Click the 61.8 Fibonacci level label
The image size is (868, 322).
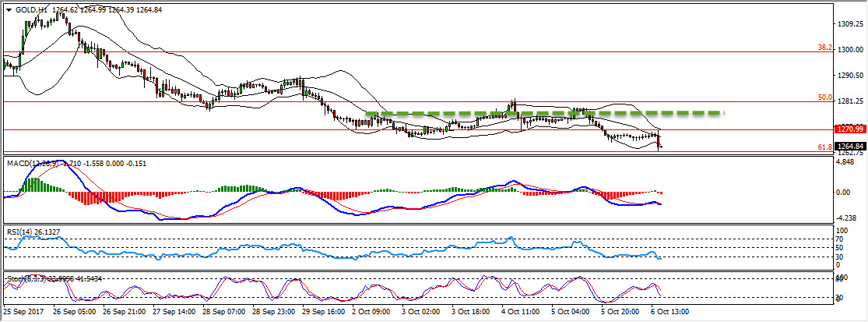point(824,147)
